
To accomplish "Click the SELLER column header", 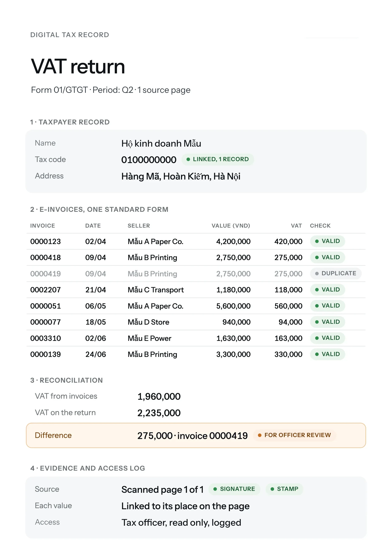I will [139, 226].
